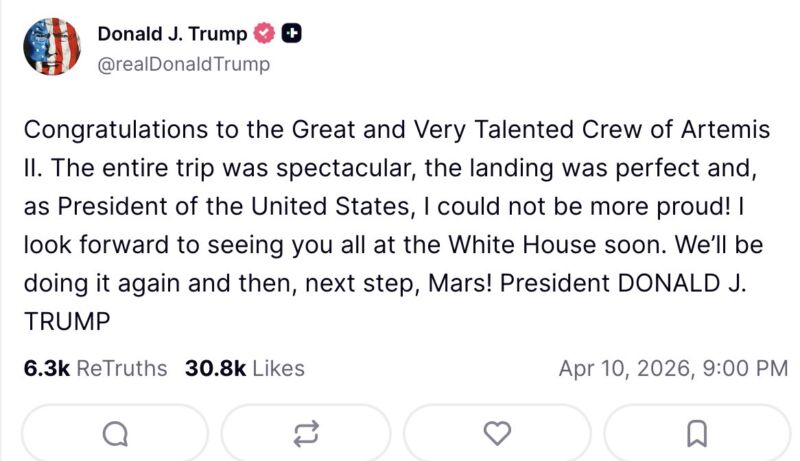
Task: Click the black plus badge beside the name
Action: click(x=291, y=34)
